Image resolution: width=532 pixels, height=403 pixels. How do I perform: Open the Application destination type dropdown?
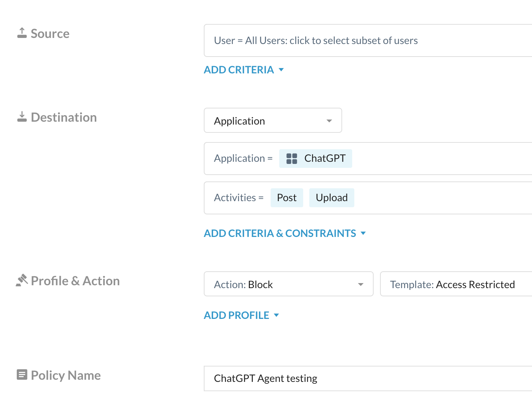(273, 121)
